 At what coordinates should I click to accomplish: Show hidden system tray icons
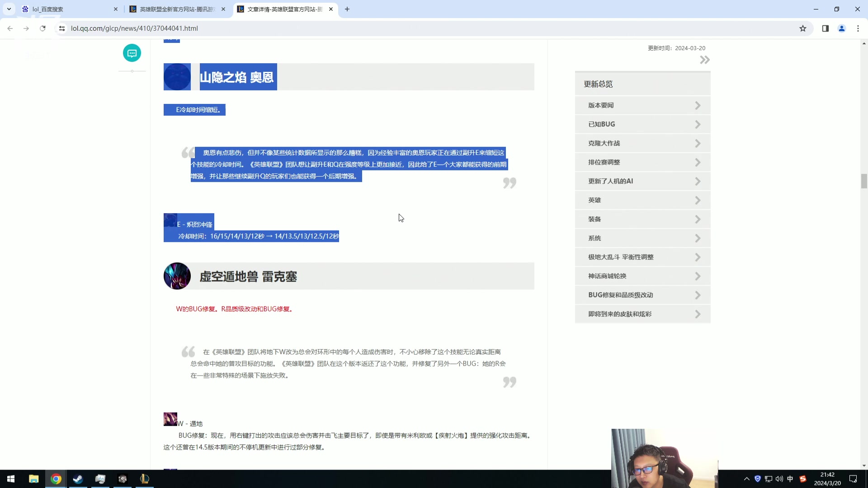[x=746, y=479]
